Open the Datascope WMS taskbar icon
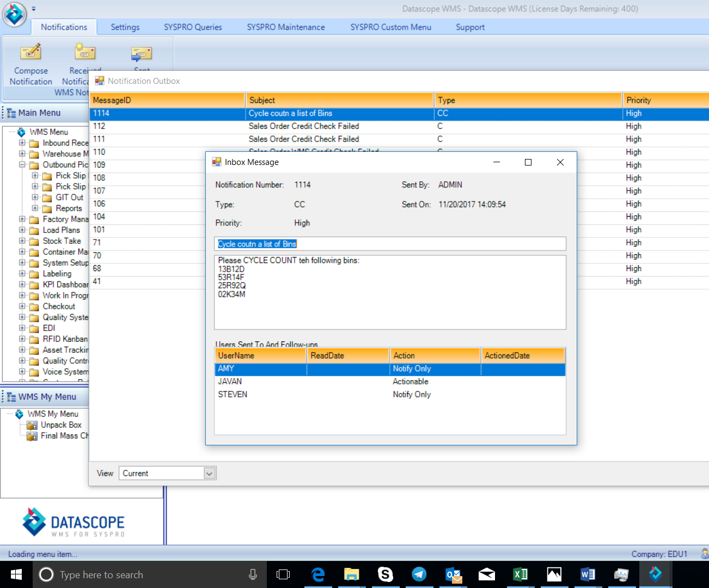The image size is (709, 588). pos(655,574)
